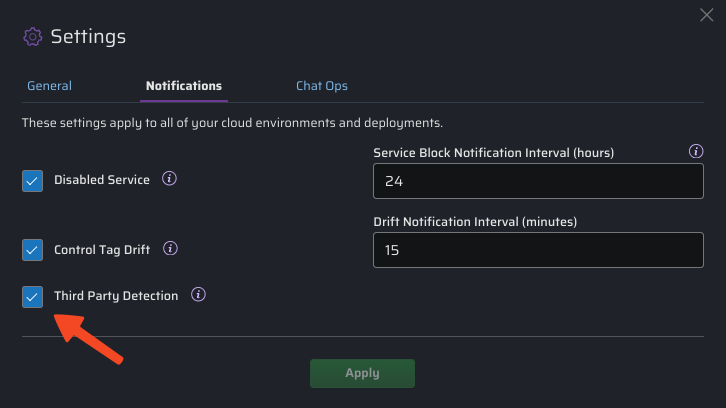Screen dimensions: 726x408
Task: Click the Drift Notification Interval (minutes) label
Action: click(475, 221)
